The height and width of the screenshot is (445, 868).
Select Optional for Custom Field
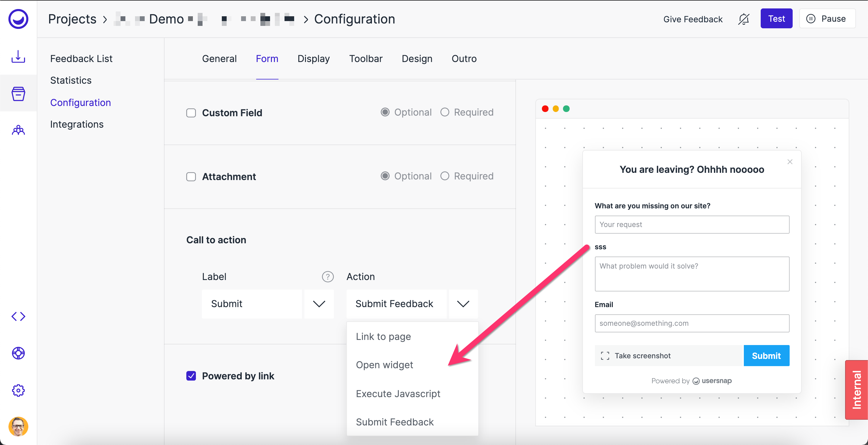(385, 112)
